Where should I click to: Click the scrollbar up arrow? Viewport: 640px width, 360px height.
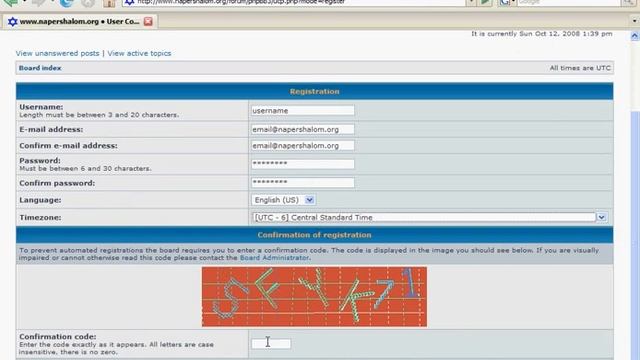click(x=634, y=36)
